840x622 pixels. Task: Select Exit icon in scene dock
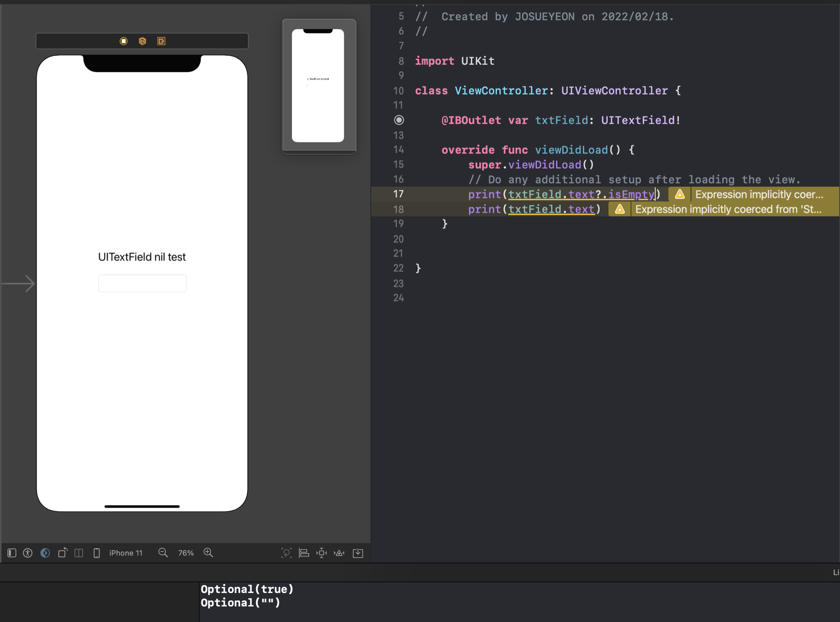click(161, 41)
